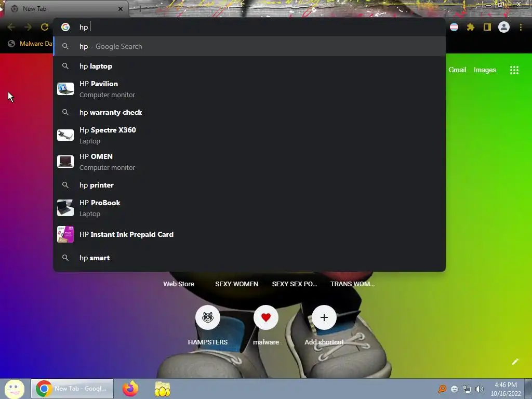Image resolution: width=532 pixels, height=399 pixels.
Task: Open the Malware bookmark in bookmarks bar
Action: (31, 44)
